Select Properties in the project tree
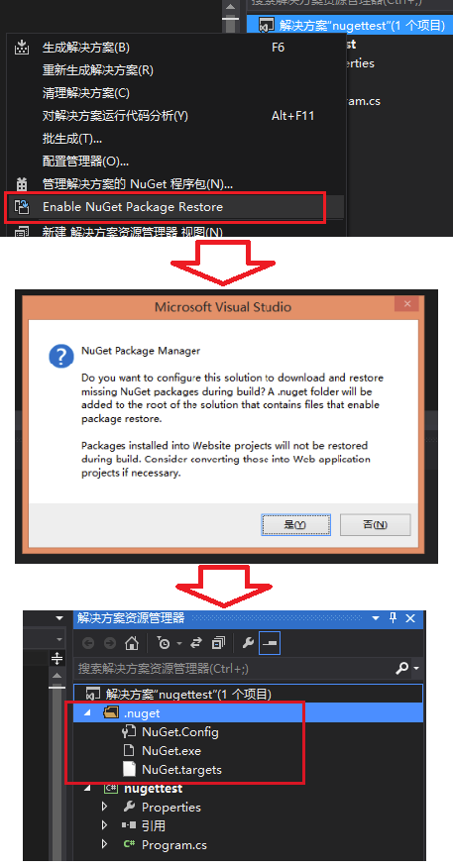This screenshot has width=453, height=868. 171,808
